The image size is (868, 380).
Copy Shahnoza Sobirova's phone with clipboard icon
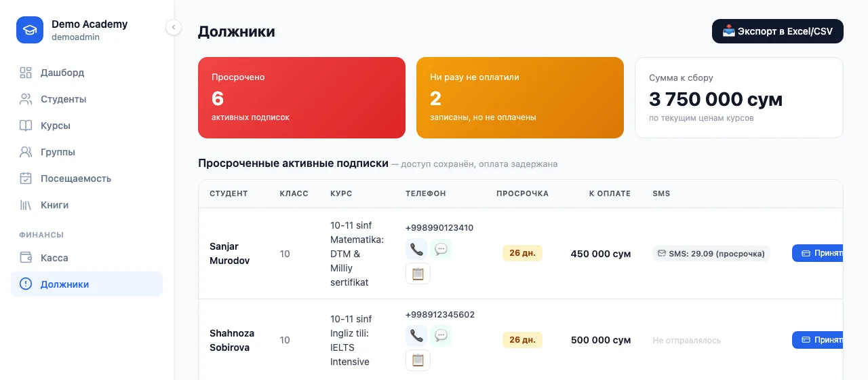click(418, 360)
